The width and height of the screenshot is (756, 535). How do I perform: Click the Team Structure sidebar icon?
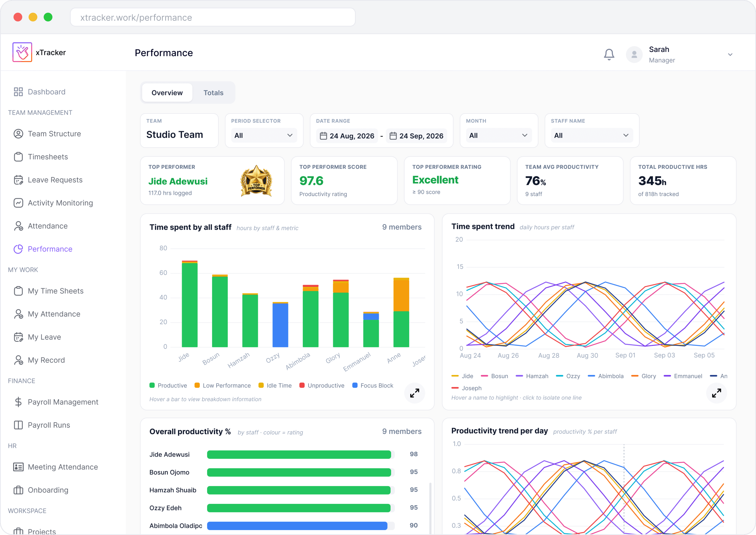[x=18, y=134]
